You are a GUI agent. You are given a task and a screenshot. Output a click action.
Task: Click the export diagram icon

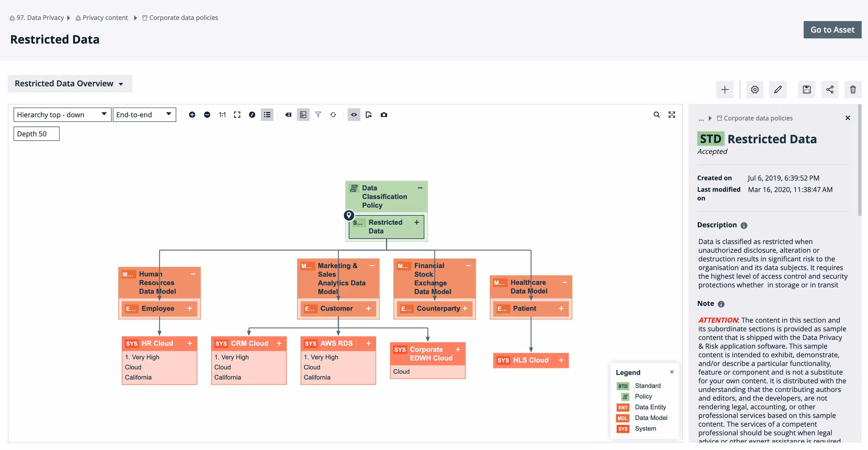369,115
